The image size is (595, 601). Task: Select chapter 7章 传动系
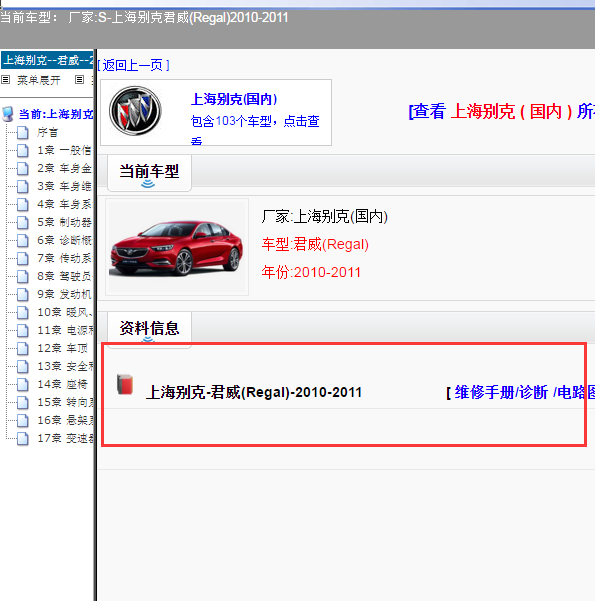coord(64,259)
